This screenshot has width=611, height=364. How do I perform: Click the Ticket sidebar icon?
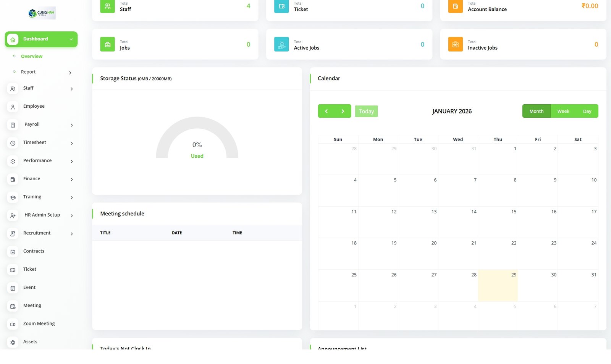[x=13, y=270]
